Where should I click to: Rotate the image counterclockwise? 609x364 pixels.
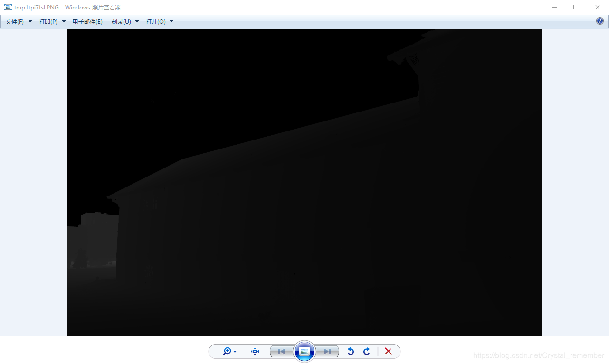point(351,351)
